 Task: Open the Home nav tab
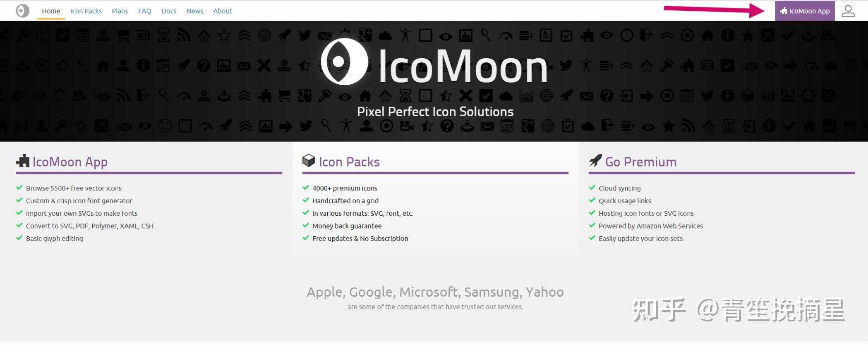51,11
